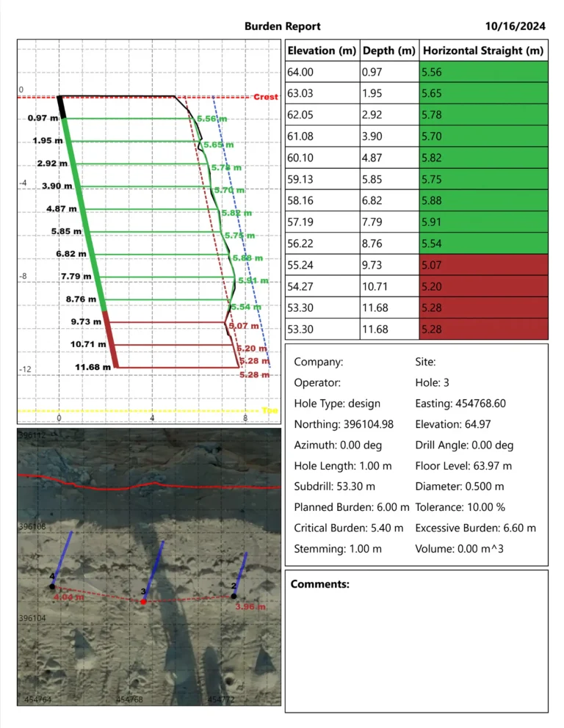Screen dimensions: 564x728
Task: Click the 5.91 m burden label on chart
Action: pos(253,280)
